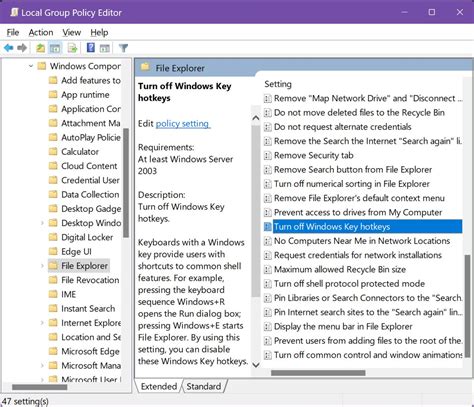Click the Filter funnel toolbar icon
Viewport: 474px width, 407px height.
coord(123,48)
